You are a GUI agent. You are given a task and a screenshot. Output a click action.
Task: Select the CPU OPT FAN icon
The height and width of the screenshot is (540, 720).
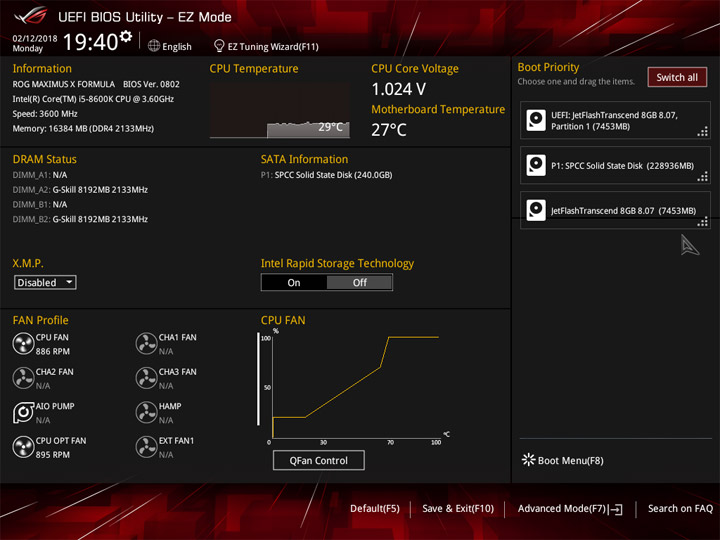coord(23,447)
